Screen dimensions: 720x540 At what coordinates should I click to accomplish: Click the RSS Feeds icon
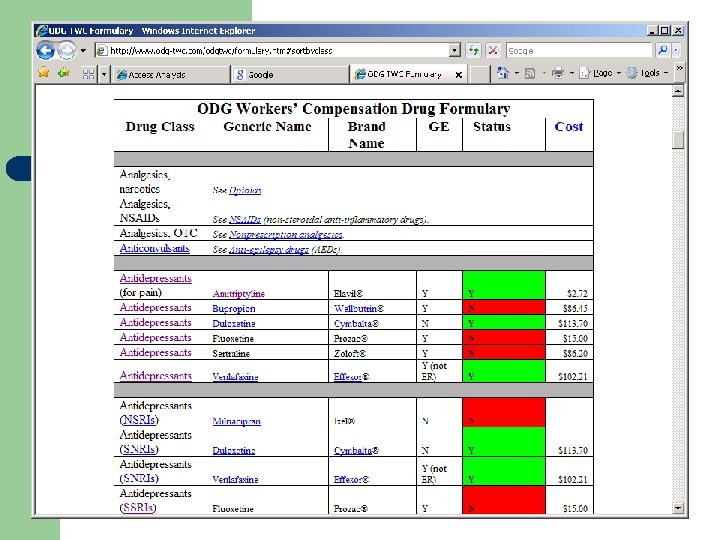(530, 73)
